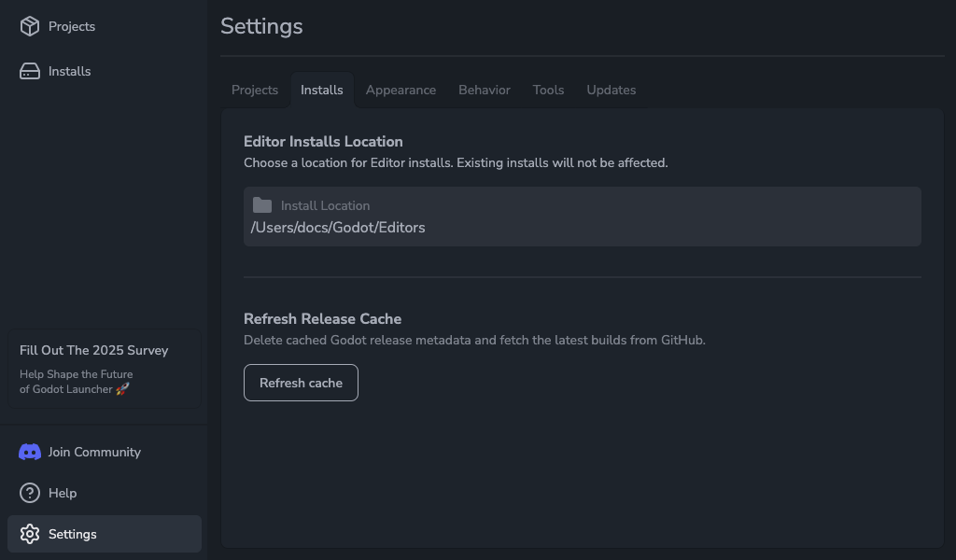Click the Refresh cache button
The height and width of the screenshot is (560, 956).
tap(301, 383)
